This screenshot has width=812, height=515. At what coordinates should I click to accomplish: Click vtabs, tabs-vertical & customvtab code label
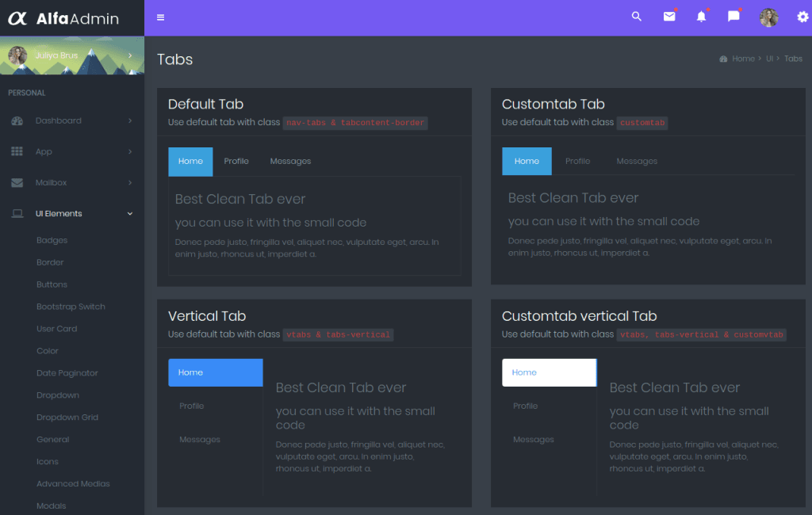click(x=702, y=335)
